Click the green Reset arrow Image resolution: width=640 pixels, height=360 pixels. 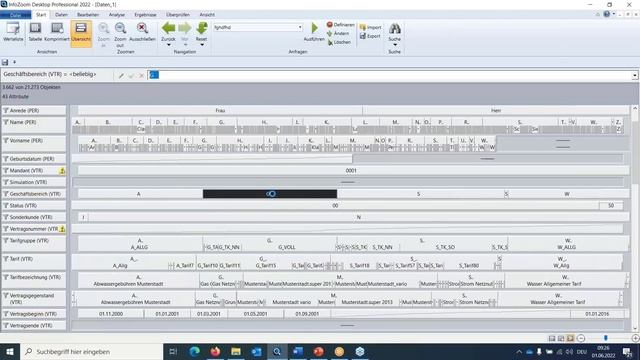202,29
